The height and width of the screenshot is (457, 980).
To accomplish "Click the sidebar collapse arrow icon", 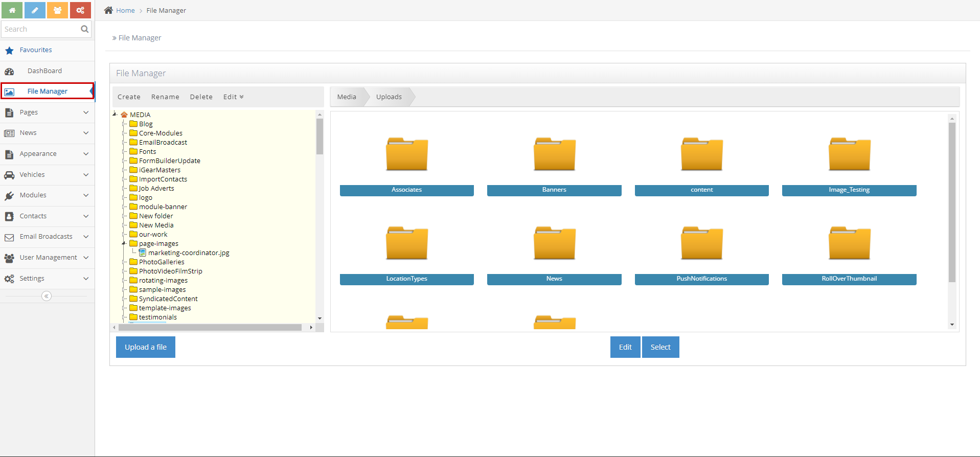I will pos(47,296).
